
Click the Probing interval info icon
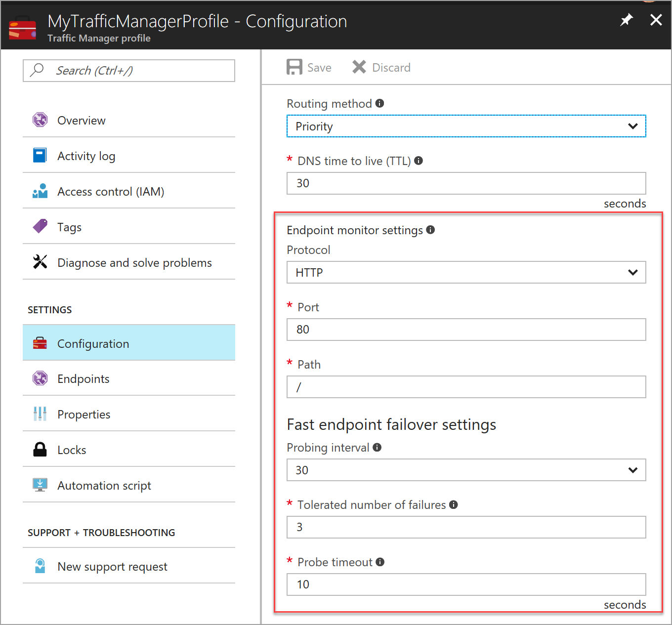377,447
